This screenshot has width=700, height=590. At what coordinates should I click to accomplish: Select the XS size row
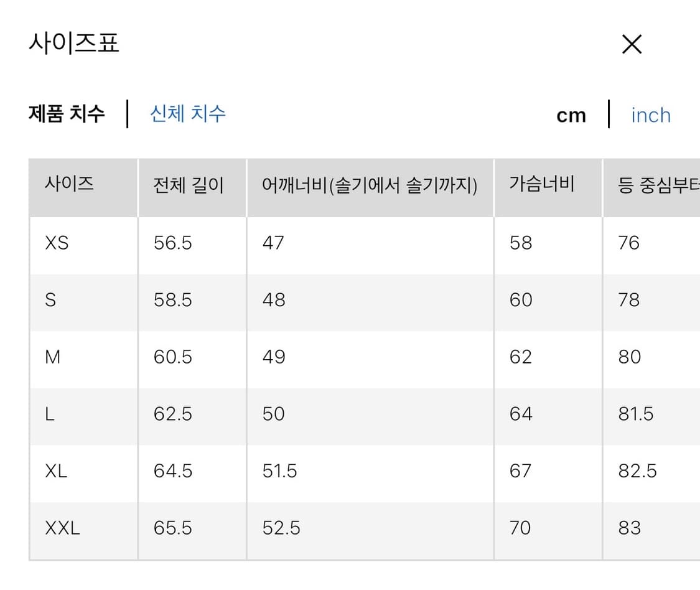[x=55, y=243]
